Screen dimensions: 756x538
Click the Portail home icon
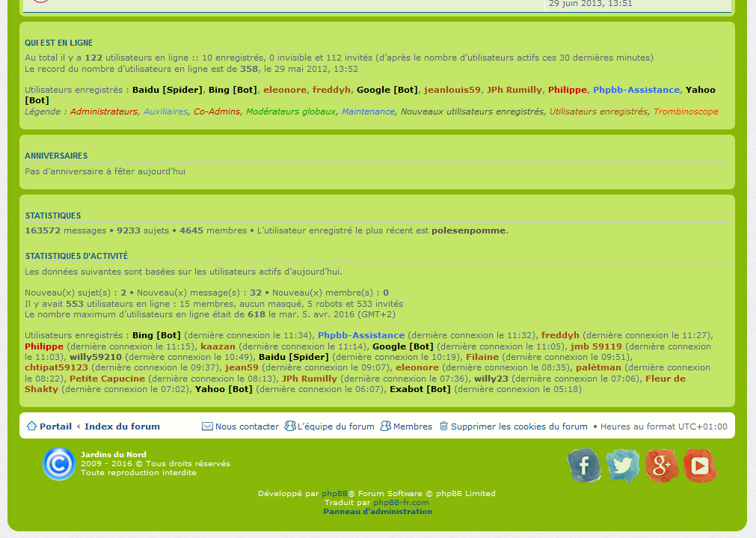pyautogui.click(x=31, y=427)
